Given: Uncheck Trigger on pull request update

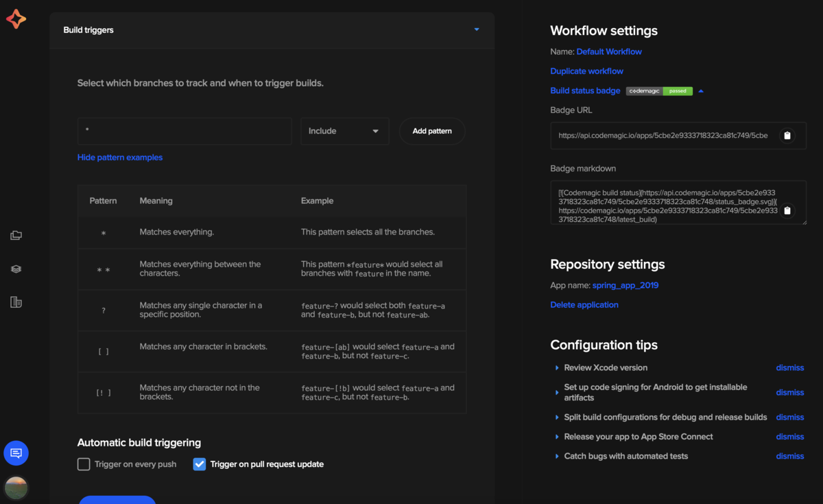Looking at the screenshot, I should pyautogui.click(x=199, y=464).
